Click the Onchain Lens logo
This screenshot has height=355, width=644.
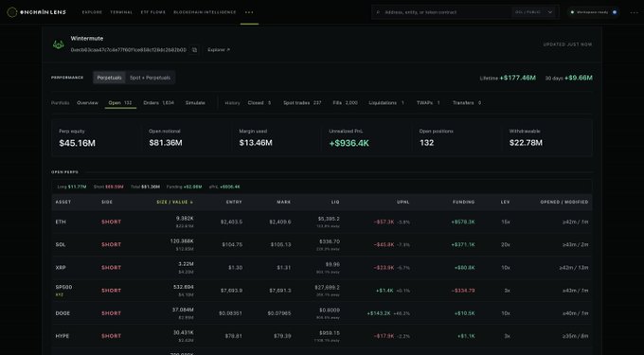coord(36,12)
